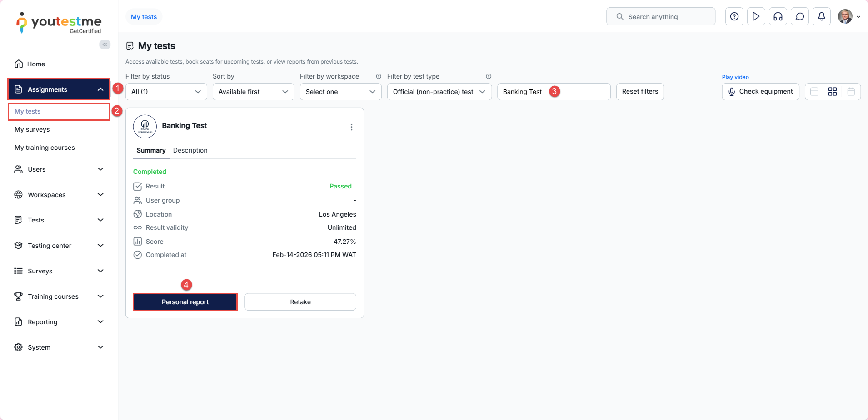Open the chat bubble icon
This screenshot has width=868, height=420.
(x=799, y=17)
